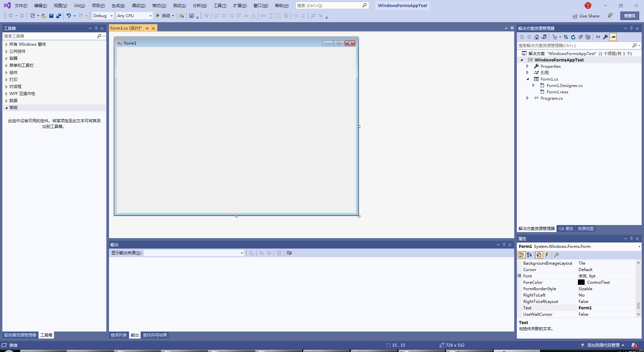This screenshot has height=352, width=644.
Task: Click the 管理员 button at top right
Action: tap(630, 16)
